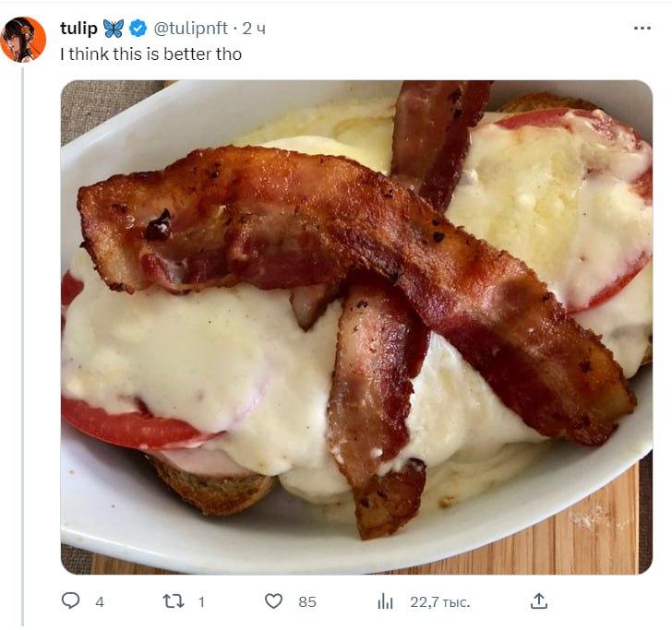Click the 22,7 тыс. views count
This screenshot has width=672, height=630.
pos(440,602)
